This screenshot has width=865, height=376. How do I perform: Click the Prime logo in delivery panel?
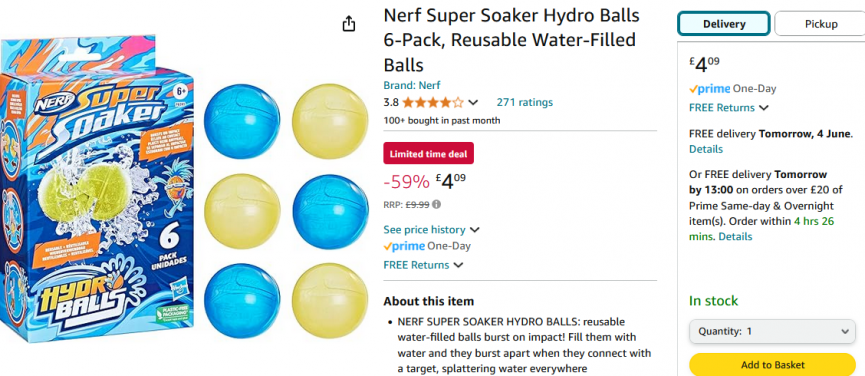710,89
